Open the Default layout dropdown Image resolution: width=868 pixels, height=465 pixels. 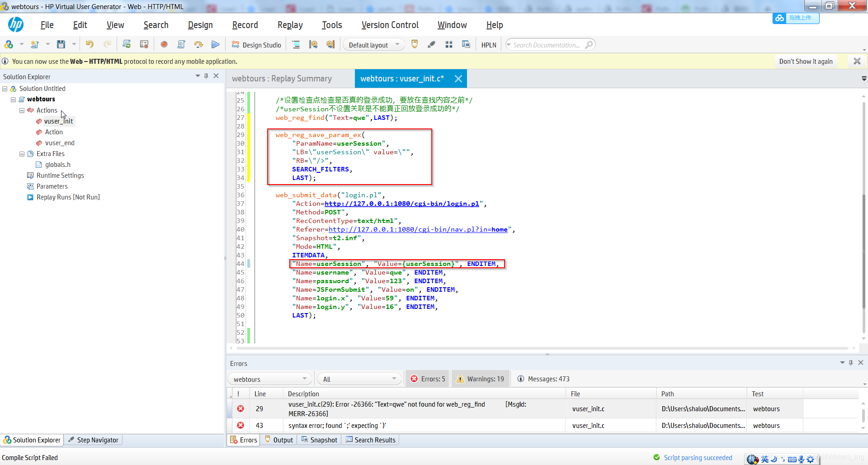[373, 45]
